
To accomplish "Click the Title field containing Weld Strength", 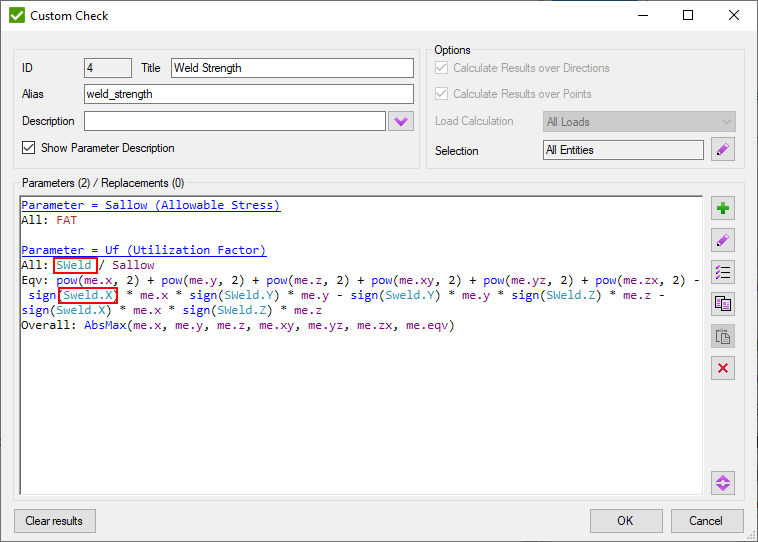I will [x=292, y=68].
